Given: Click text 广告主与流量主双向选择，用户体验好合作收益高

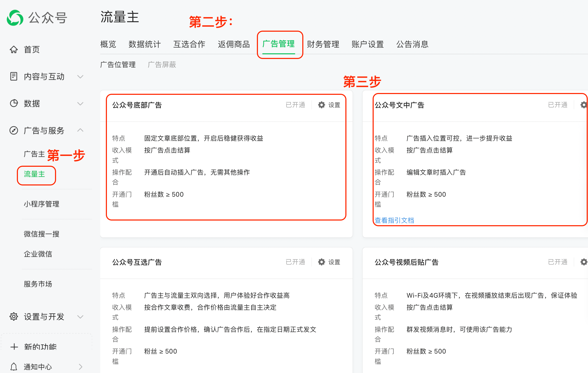Looking at the screenshot, I should pos(217,295).
